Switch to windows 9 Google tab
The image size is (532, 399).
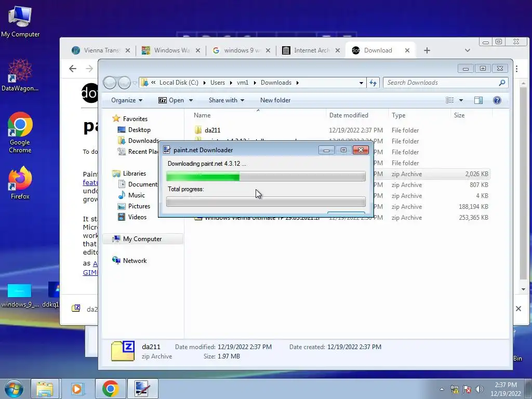coord(241,50)
